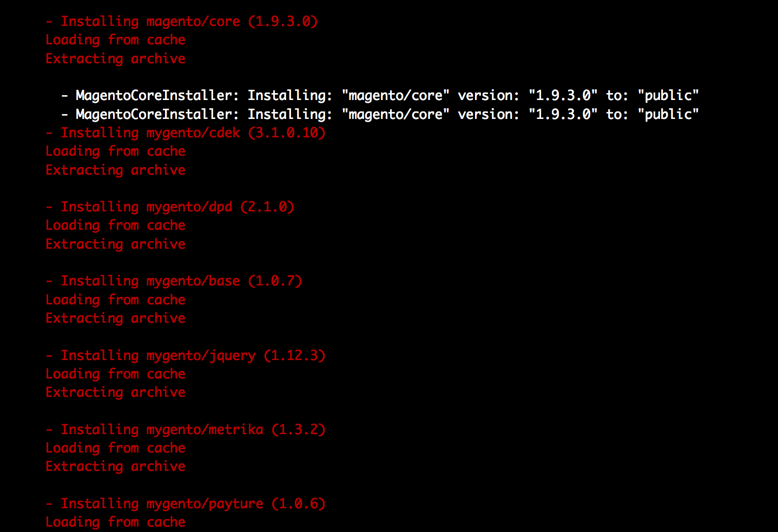Image resolution: width=778 pixels, height=532 pixels.
Task: Click the "Installing mygento/payture (1.0.6)" line
Action: 185,504
